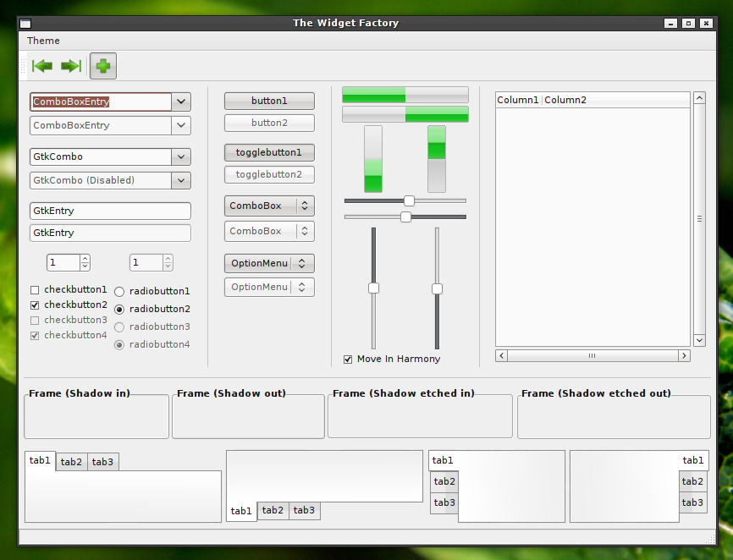Image resolution: width=733 pixels, height=560 pixels.
Task: Decrease the first spin button value
Action: point(85,266)
